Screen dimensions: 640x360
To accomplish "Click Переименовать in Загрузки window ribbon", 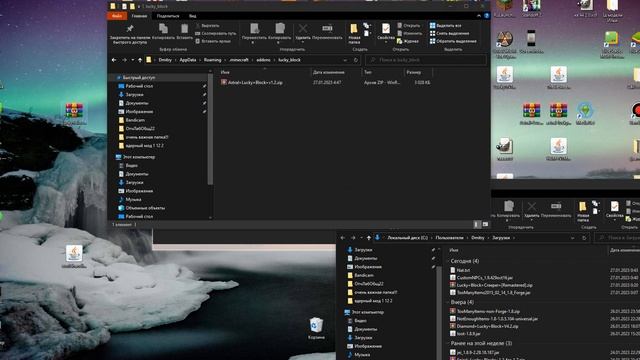I will point(556,210).
